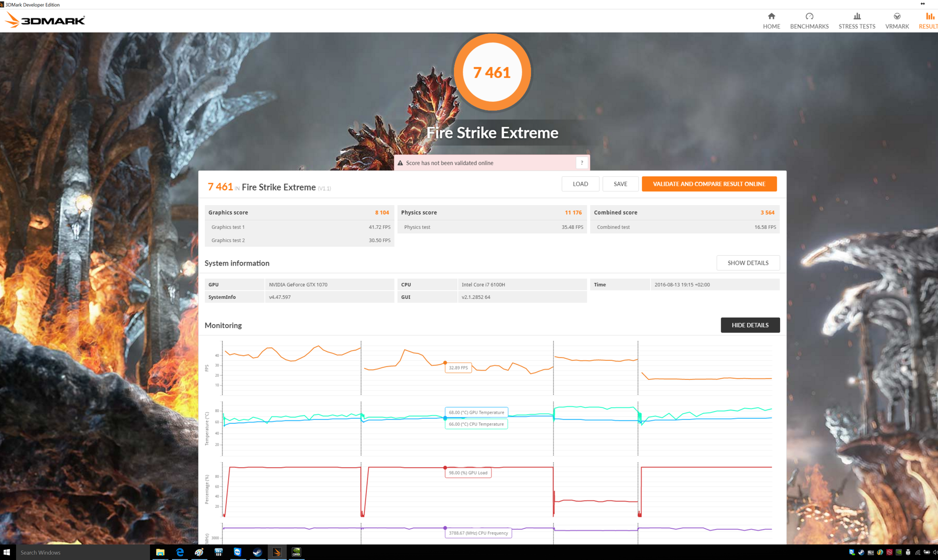Launch Steam from the taskbar
The width and height of the screenshot is (938, 560).
click(257, 552)
